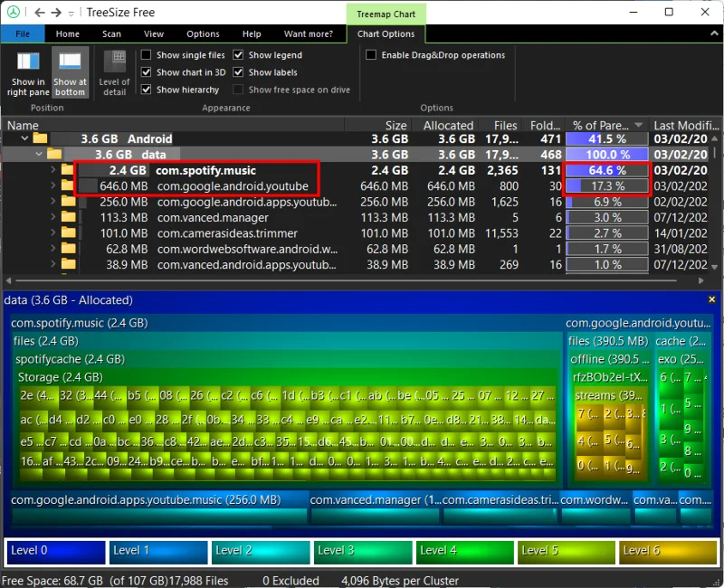Sort by % of Parent column header
Image resolution: width=724 pixels, height=588 pixels.
click(606, 125)
